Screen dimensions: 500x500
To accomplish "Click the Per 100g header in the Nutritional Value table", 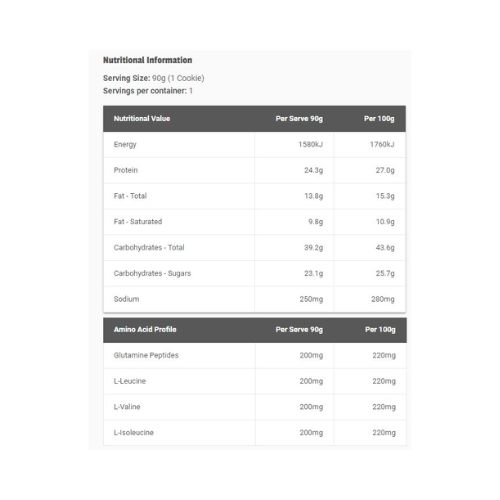I will (x=379, y=119).
